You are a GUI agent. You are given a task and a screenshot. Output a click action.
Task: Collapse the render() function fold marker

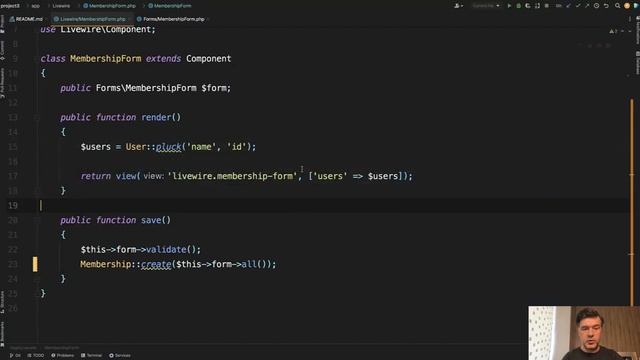click(x=37, y=118)
